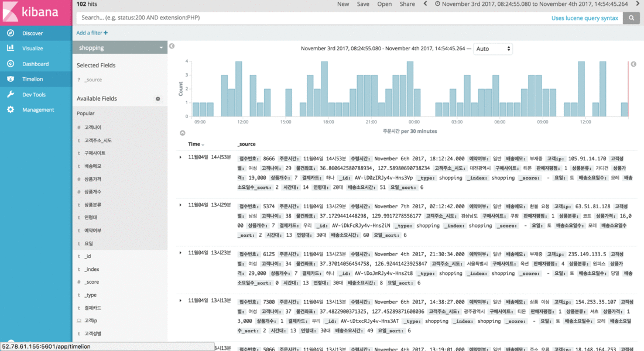Click the _source field question icon

pyautogui.click(x=79, y=80)
